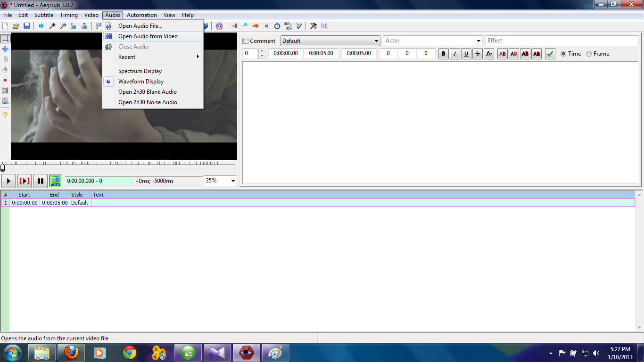
Task: Apply bold formatting to subtitle text
Action: coord(443,53)
